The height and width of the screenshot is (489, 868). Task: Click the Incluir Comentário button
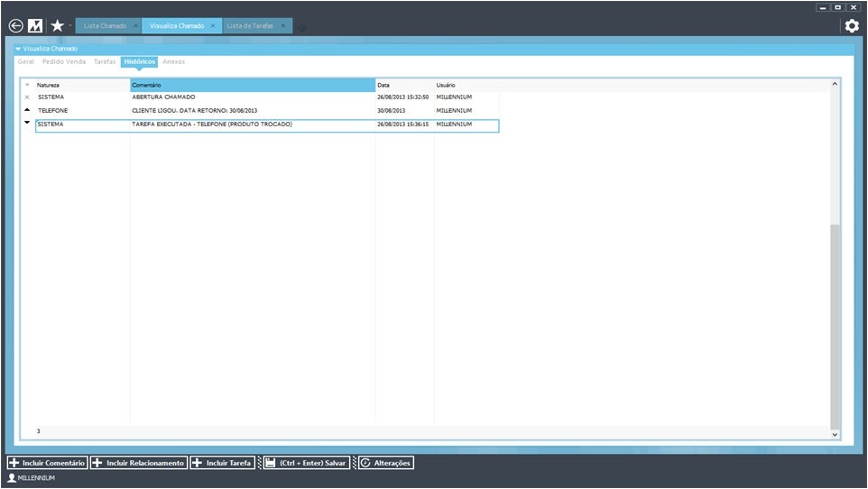[x=47, y=463]
